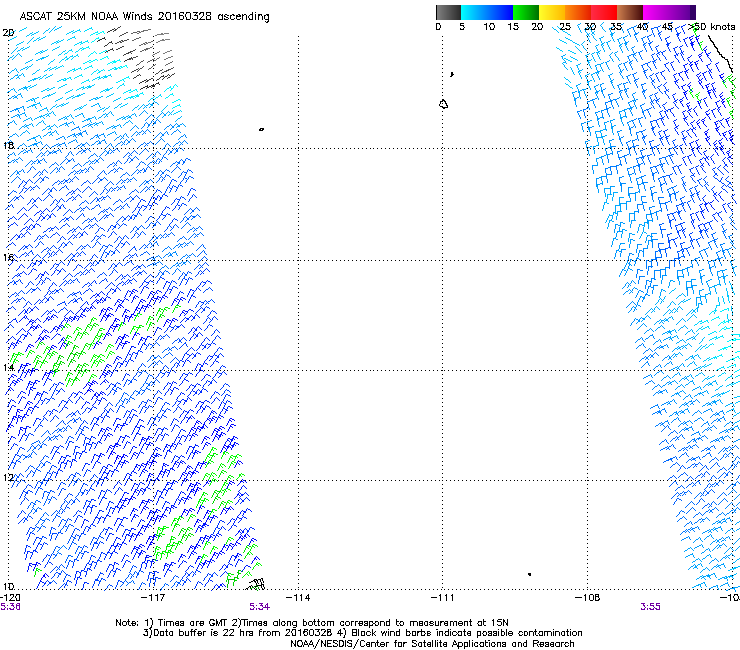Click the latitude label '12' on left axis
Screen dimensions: 740x650
[x=8, y=478]
